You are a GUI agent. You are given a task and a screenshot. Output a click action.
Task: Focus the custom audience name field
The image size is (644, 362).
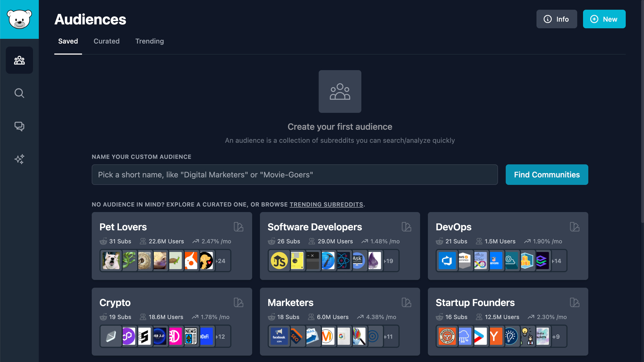pyautogui.click(x=294, y=175)
